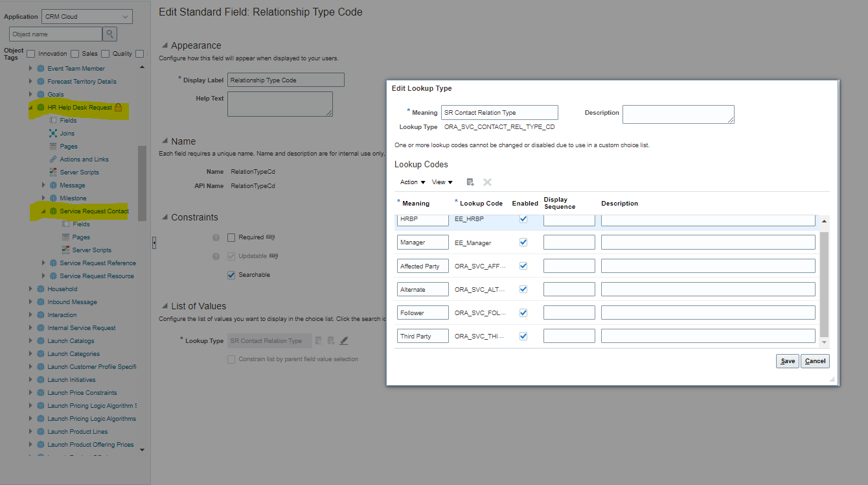The image size is (868, 485).
Task: Click expression icon after Required label
Action: (x=271, y=237)
